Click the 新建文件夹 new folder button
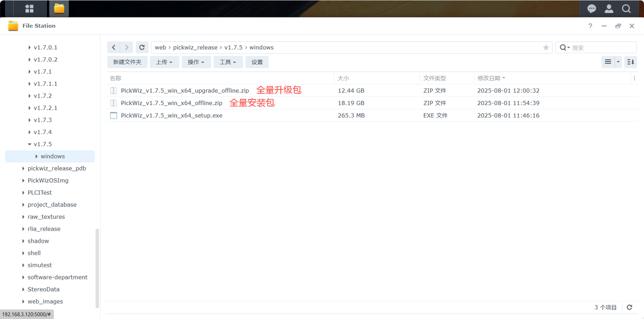The image size is (644, 319). [x=127, y=62]
